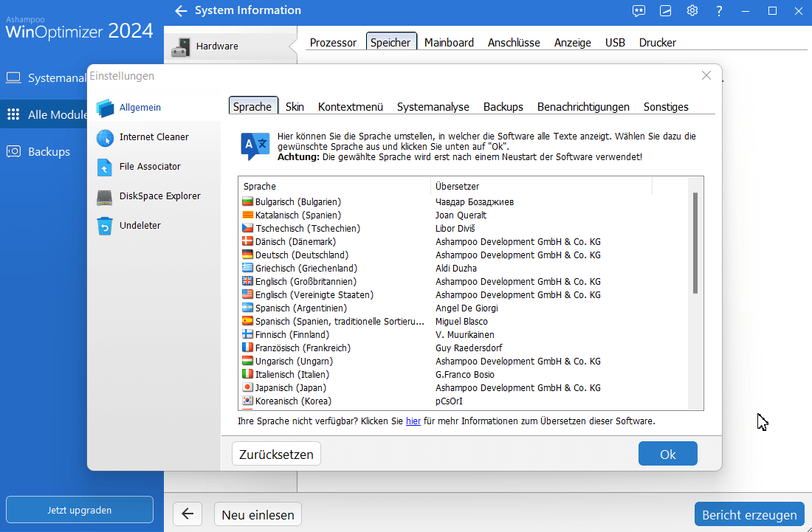Open help question mark icon

point(719,11)
